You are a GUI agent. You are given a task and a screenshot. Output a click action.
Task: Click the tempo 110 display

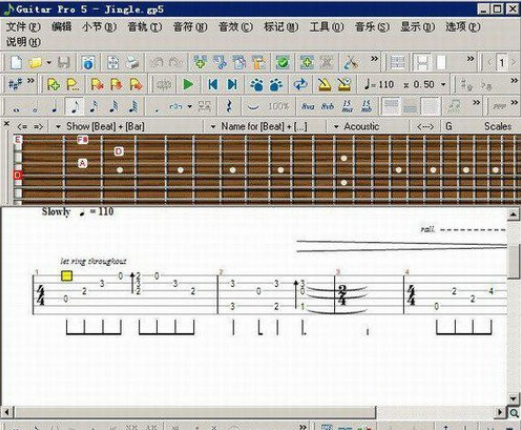pos(379,85)
